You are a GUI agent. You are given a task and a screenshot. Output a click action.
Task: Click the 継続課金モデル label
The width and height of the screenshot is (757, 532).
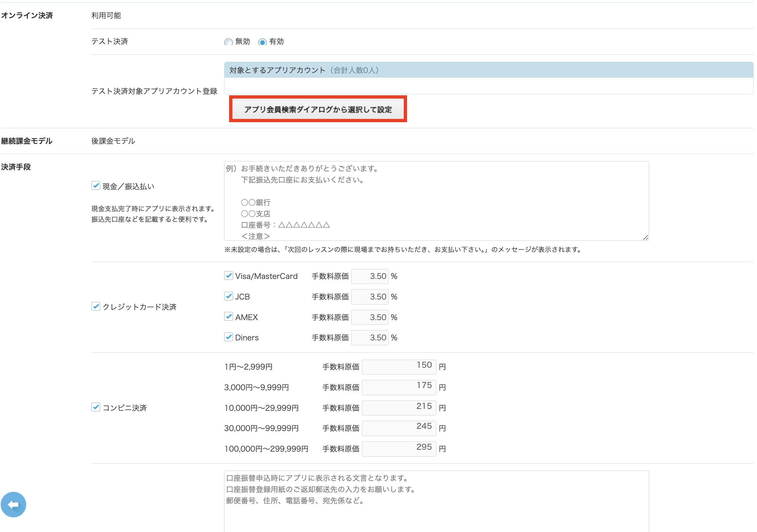point(27,141)
